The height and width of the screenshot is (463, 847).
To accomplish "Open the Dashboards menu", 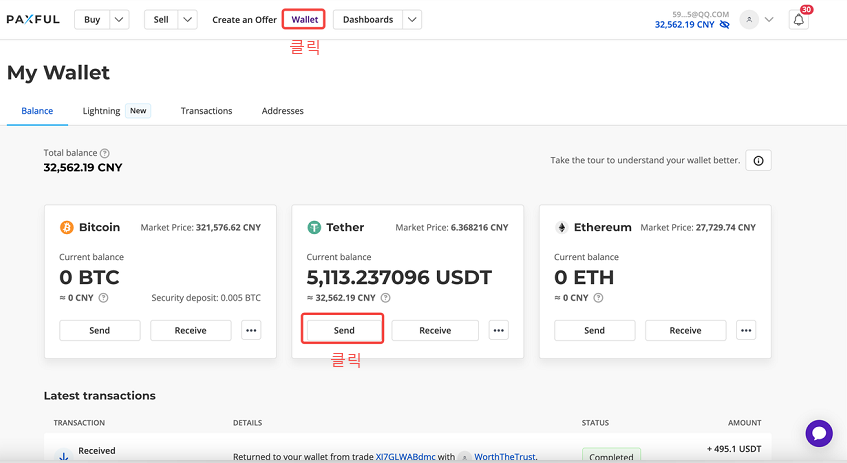I will click(368, 19).
